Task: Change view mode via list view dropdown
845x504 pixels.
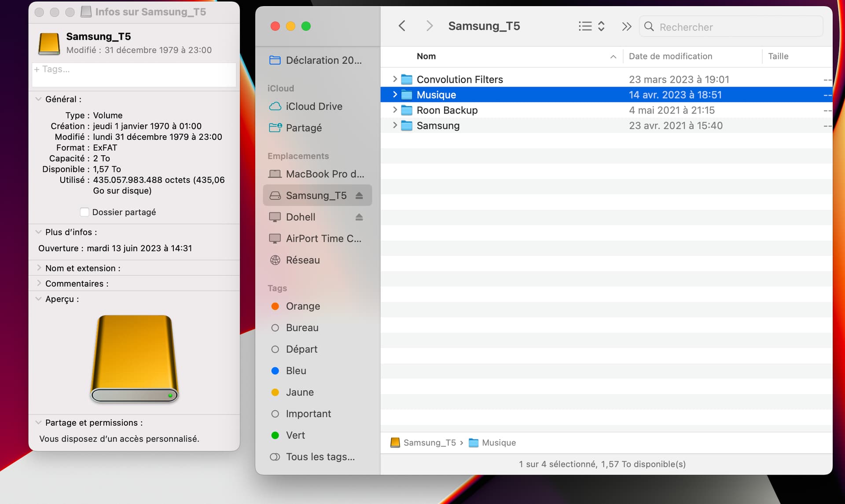Action: pos(591,26)
